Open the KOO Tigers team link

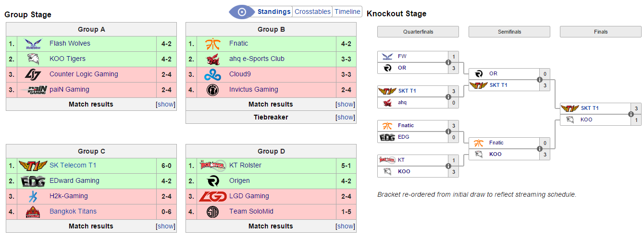point(67,59)
